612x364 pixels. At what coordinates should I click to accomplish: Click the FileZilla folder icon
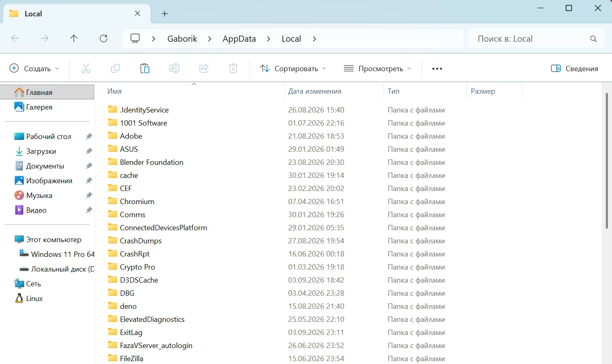[x=113, y=358]
